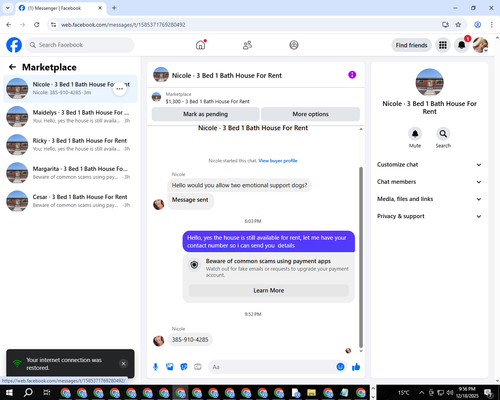The image size is (500, 400).
Task: Dismiss the internet connection restored notice
Action: (123, 364)
